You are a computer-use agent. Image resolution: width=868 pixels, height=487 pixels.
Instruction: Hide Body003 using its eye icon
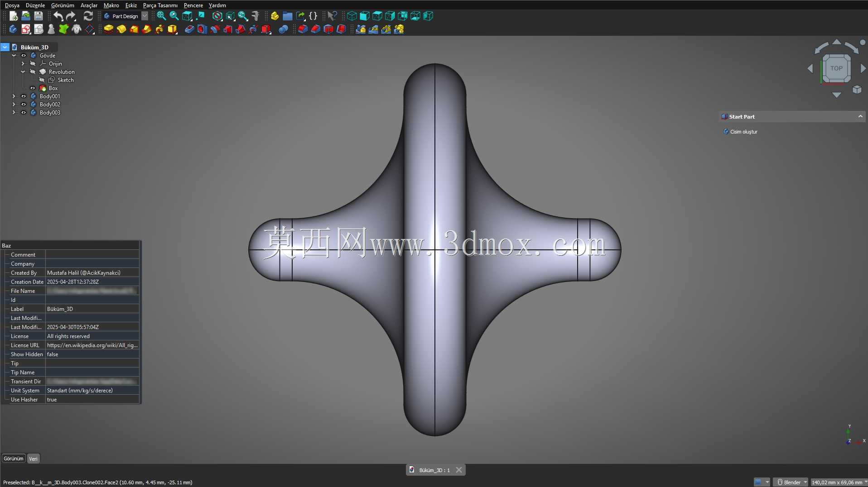[24, 113]
